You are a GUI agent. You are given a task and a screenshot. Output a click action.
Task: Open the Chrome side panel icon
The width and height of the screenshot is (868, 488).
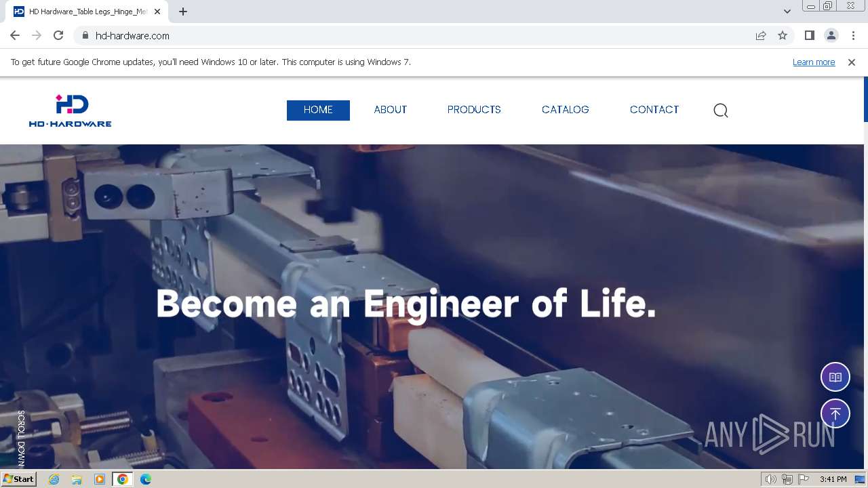point(809,36)
